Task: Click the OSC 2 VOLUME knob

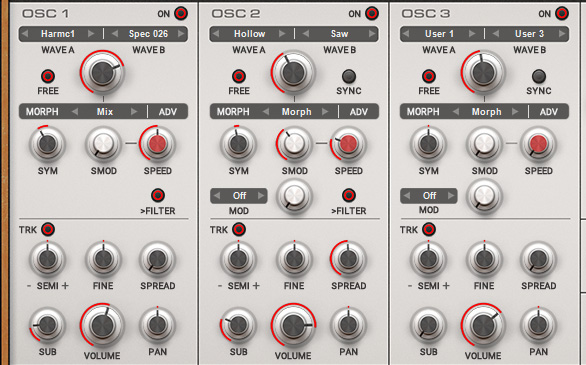Action: click(x=293, y=325)
